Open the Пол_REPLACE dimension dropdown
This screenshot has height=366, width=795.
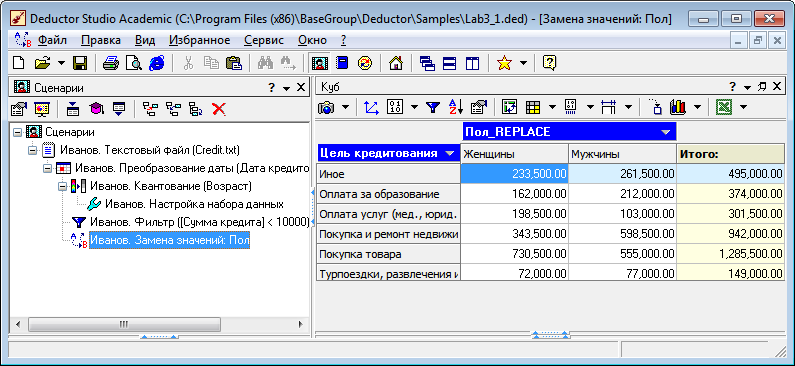(666, 132)
